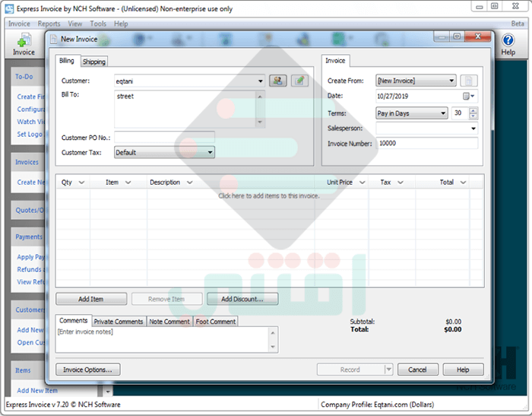Open the Tools menu
This screenshot has width=532, height=416.
tap(98, 24)
